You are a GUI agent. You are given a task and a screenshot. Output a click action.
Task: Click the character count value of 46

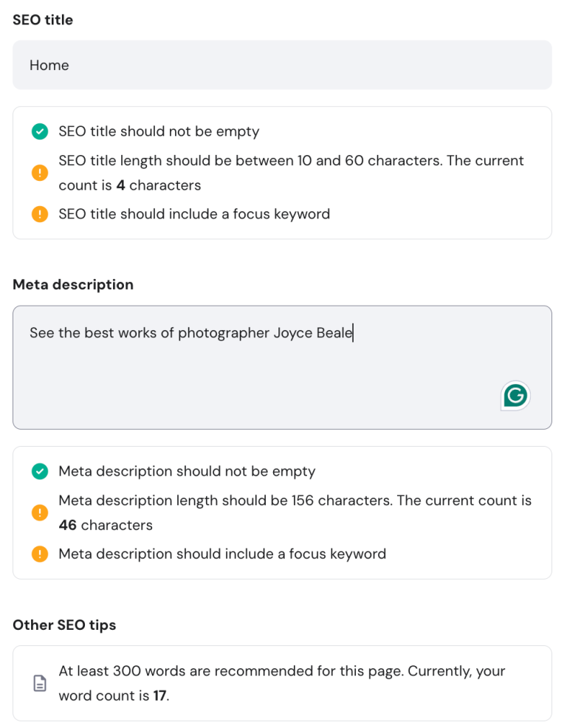[68, 525]
